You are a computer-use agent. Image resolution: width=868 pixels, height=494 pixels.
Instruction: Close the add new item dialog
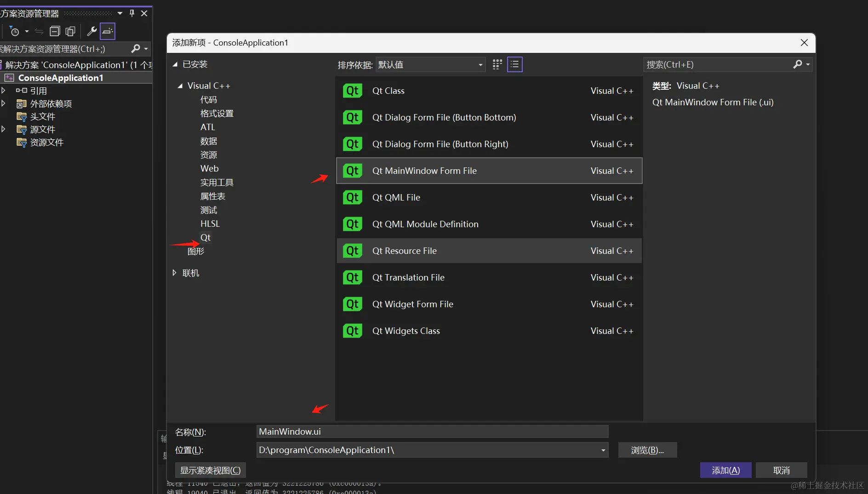click(x=804, y=42)
